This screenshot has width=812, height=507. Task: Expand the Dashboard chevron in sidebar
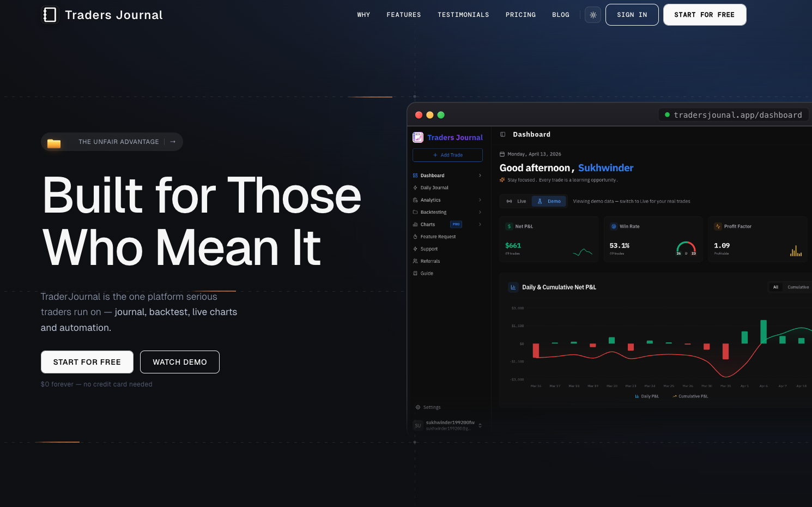(x=480, y=176)
